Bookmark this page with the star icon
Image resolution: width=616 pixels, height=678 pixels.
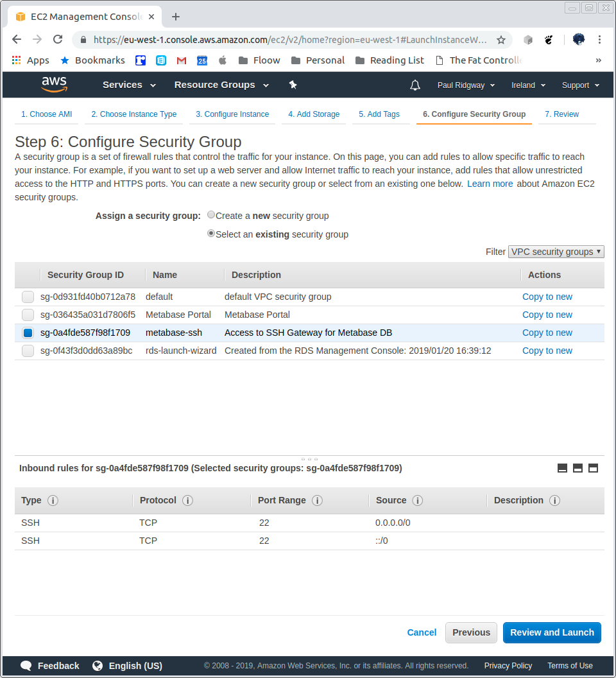coord(501,40)
